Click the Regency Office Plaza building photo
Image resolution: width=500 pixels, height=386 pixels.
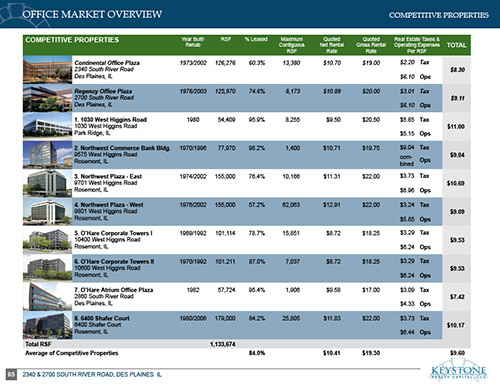pos(47,98)
